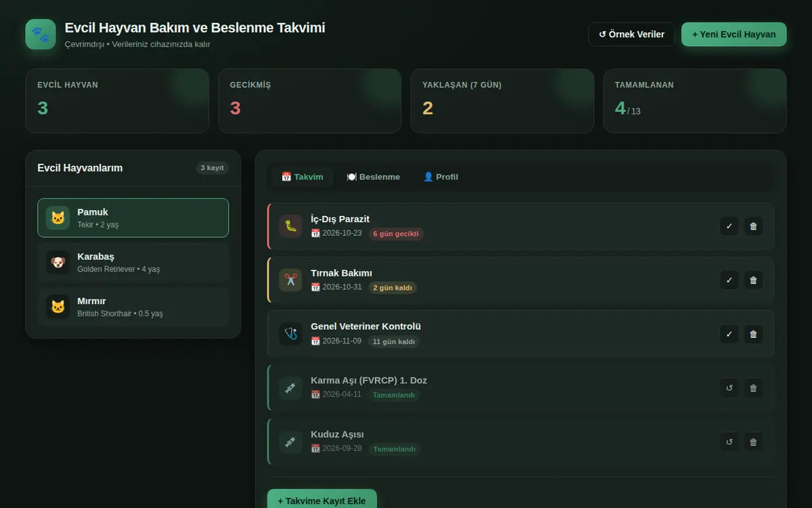812x508 pixels.
Task: Click the Evcil Hayvan count card
Action: (117, 101)
